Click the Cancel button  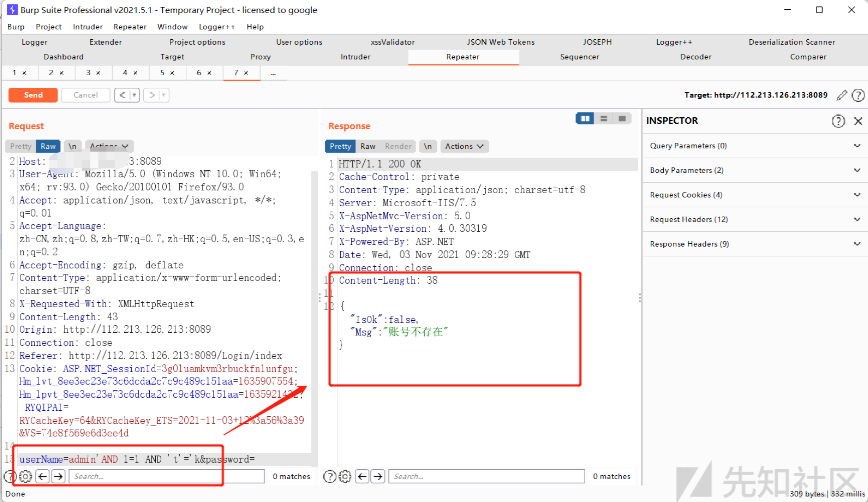click(85, 95)
